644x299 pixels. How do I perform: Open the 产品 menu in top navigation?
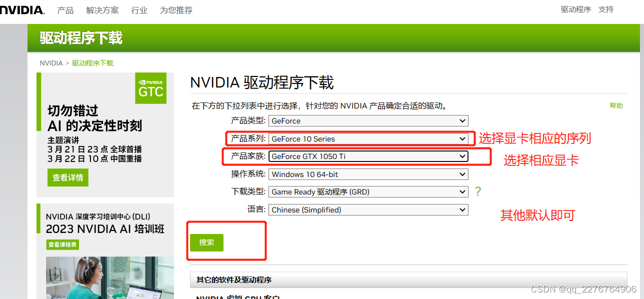pos(65,10)
